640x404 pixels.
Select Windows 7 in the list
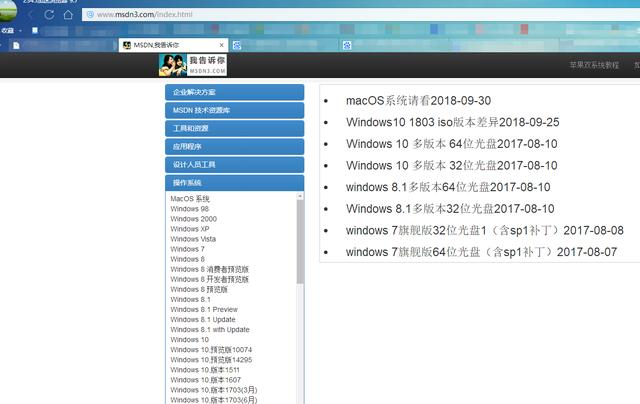click(x=187, y=249)
